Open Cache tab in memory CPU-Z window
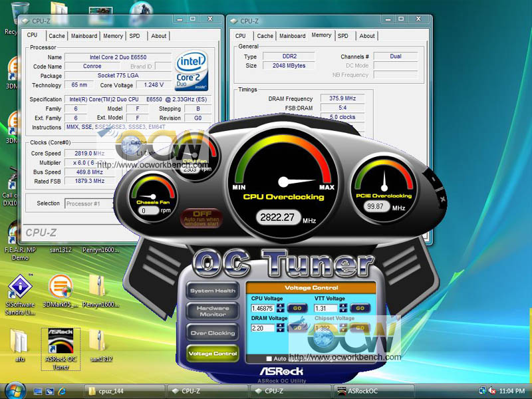 [x=265, y=36]
